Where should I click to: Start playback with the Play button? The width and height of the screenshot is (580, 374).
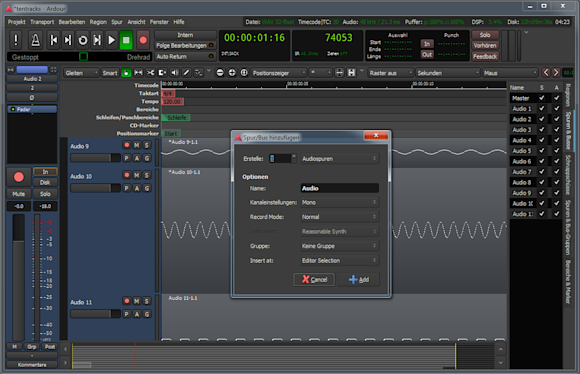point(111,40)
